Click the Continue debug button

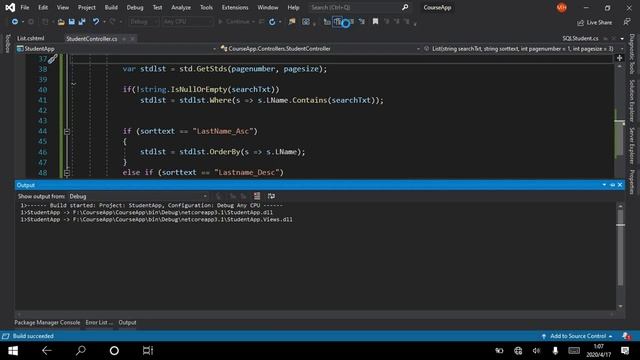(236, 22)
